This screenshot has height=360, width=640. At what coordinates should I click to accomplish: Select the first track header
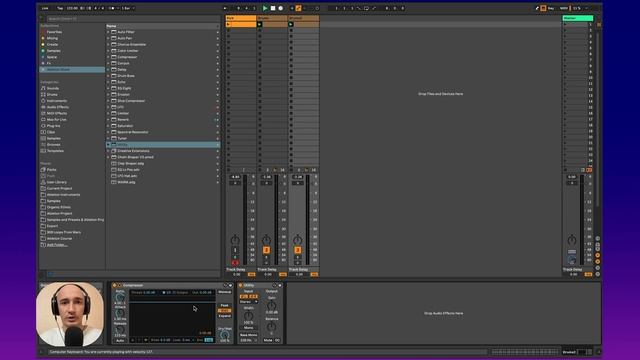pyautogui.click(x=241, y=18)
